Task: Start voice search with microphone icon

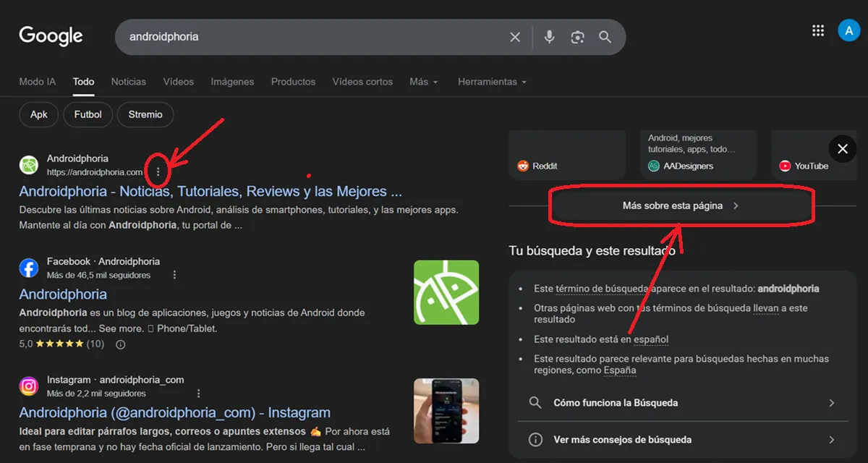Action: pos(549,37)
